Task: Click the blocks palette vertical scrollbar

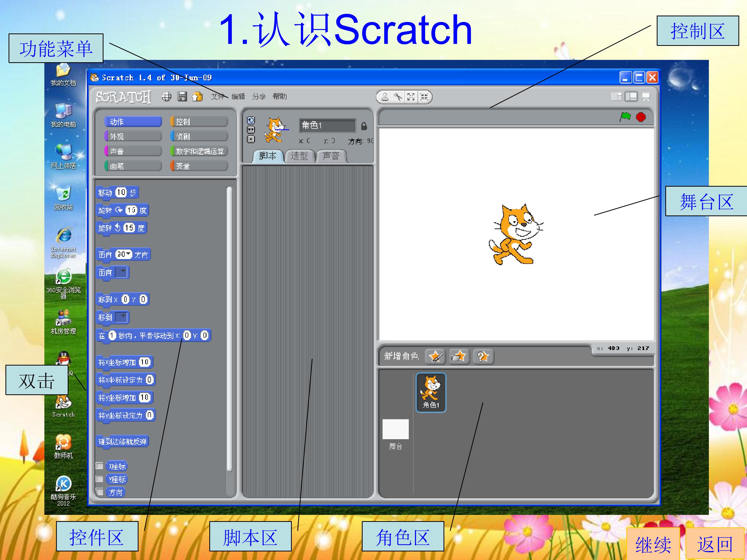Action: point(229,329)
